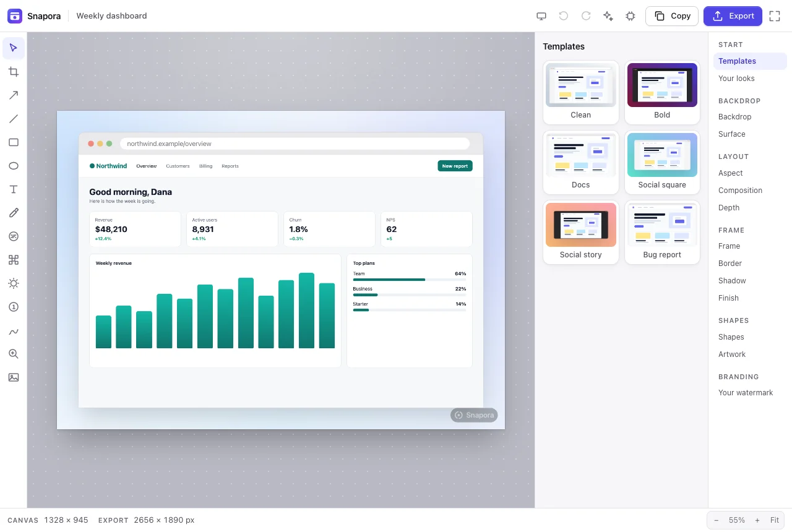Click the sparkles magic icon
Screen dimensions: 792x532
608,16
